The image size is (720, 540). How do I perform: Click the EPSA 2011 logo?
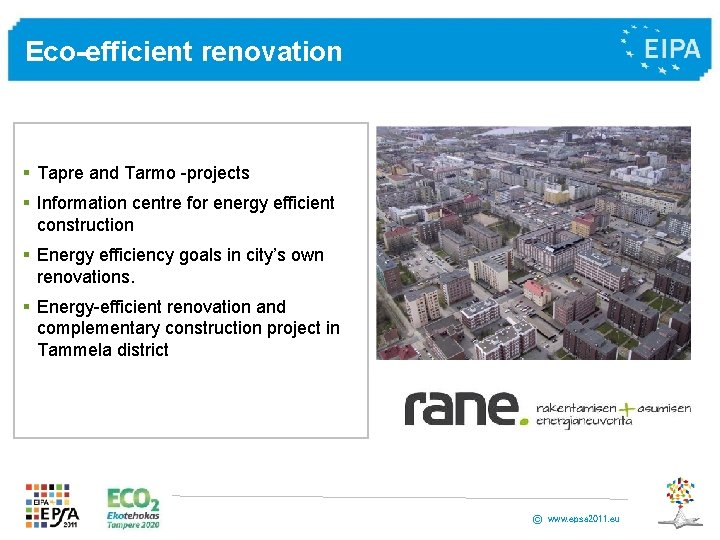52,506
